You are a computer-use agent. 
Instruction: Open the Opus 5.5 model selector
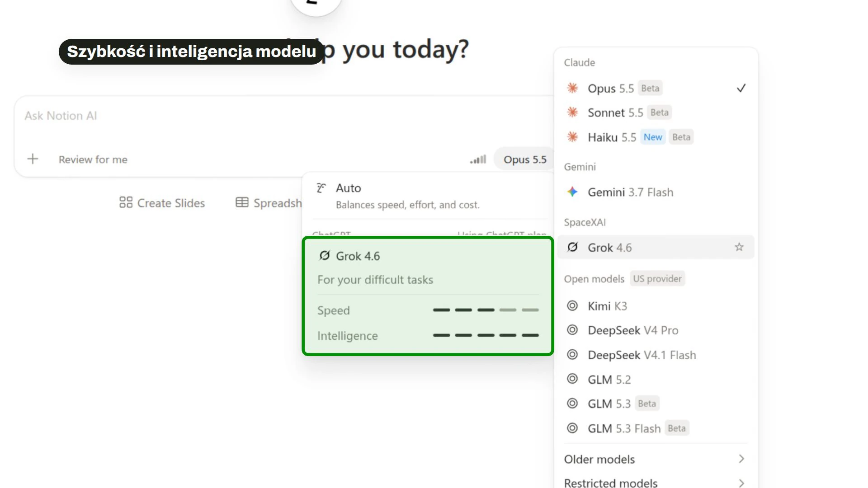pyautogui.click(x=524, y=159)
